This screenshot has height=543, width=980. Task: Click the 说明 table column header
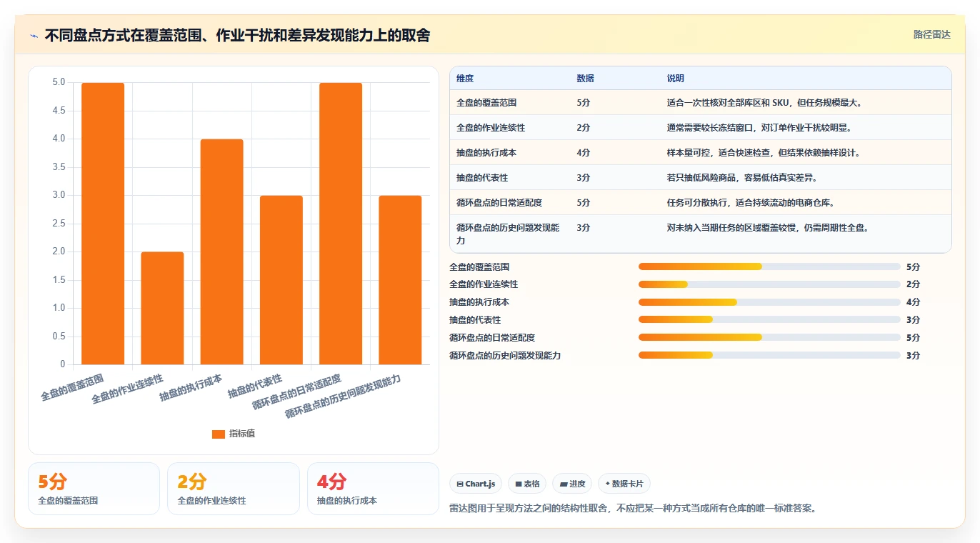click(676, 78)
